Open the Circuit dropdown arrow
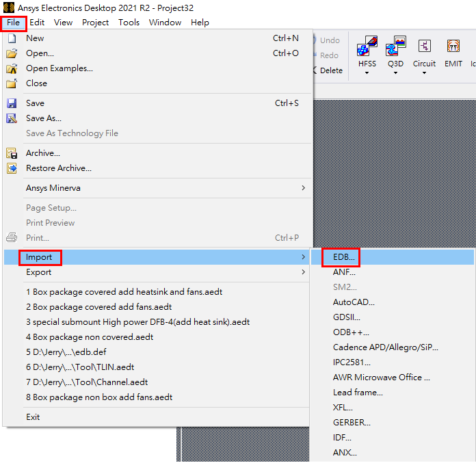The image size is (476, 463). [424, 73]
